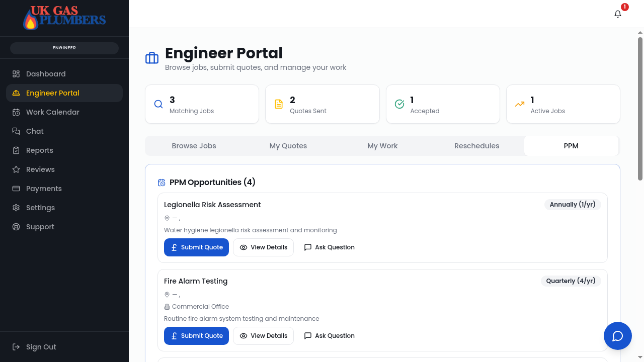The image size is (644, 362).
Task: Click the calendar icon next to PPM Opportunities
Action: pos(162,183)
